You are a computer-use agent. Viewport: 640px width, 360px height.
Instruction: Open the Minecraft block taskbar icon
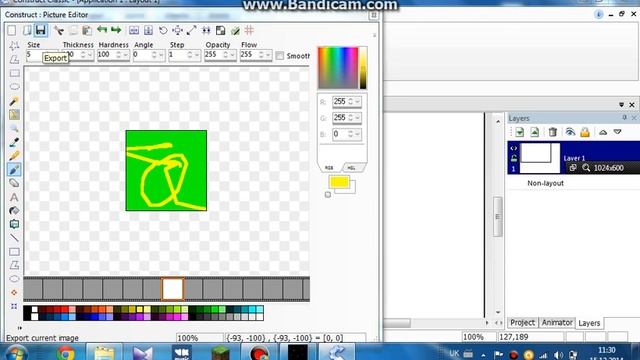220,353
